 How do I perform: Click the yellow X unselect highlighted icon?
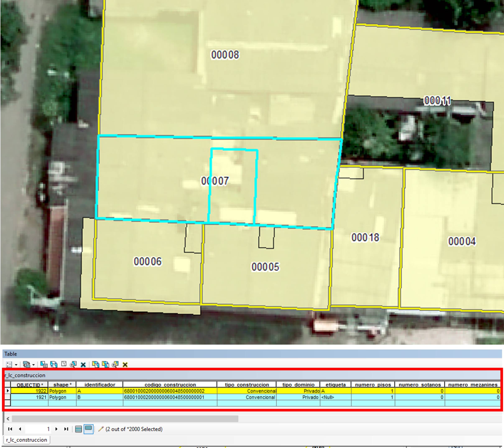(x=125, y=365)
